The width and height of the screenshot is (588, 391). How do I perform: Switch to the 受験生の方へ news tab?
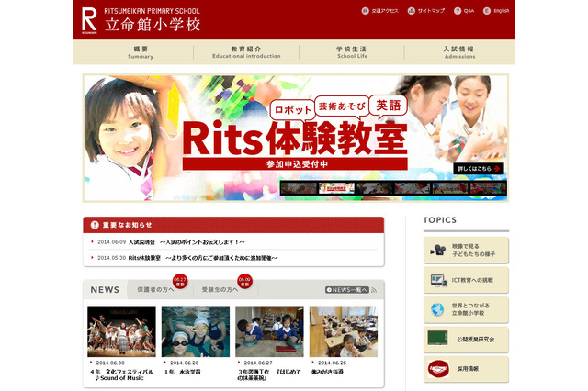[220, 289]
